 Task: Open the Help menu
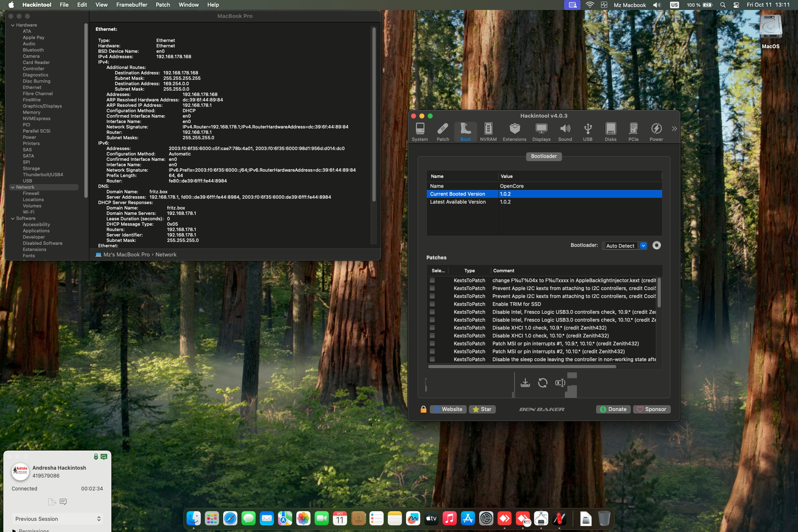pos(213,5)
